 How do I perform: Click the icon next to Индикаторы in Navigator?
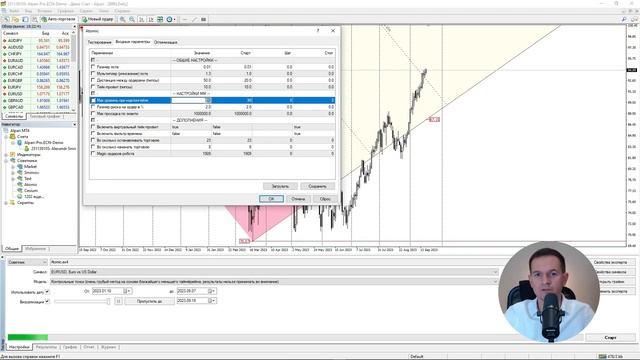13,155
